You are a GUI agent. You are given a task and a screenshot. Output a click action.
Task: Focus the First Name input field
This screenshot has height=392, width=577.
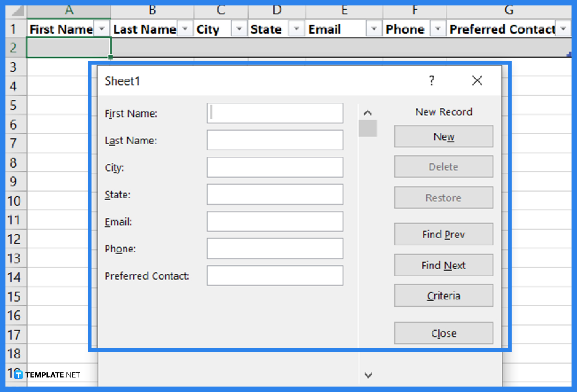pyautogui.click(x=275, y=113)
